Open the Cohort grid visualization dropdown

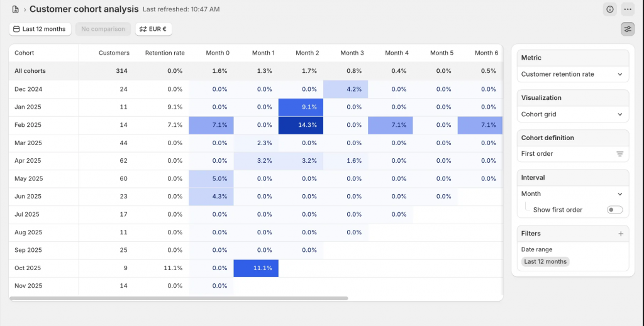572,114
